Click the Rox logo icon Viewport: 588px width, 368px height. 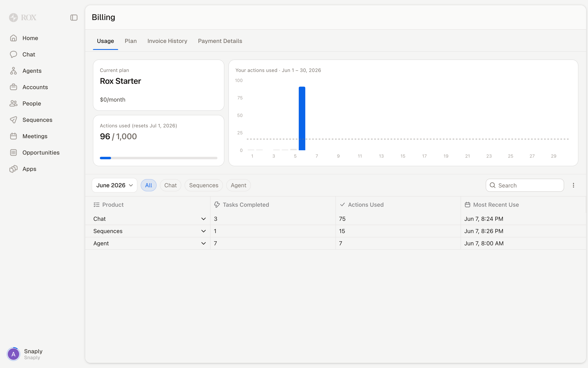pyautogui.click(x=14, y=18)
